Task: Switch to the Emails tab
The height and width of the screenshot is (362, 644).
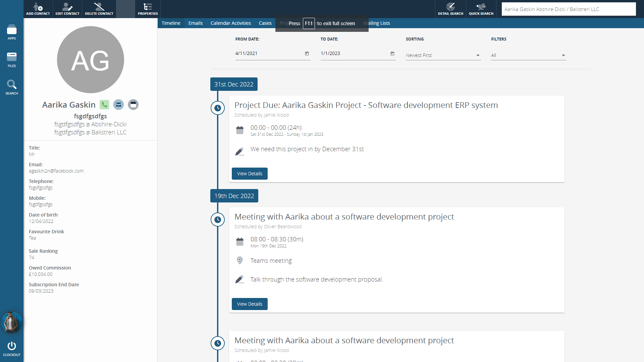Action: [196, 23]
